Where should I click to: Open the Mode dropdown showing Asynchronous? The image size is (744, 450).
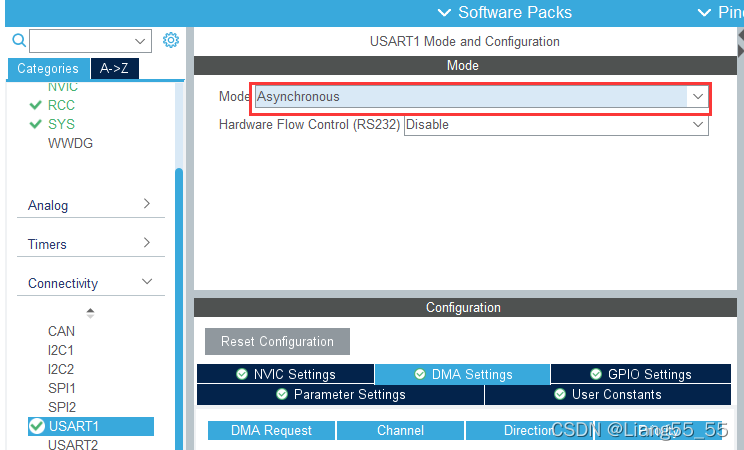pos(481,97)
